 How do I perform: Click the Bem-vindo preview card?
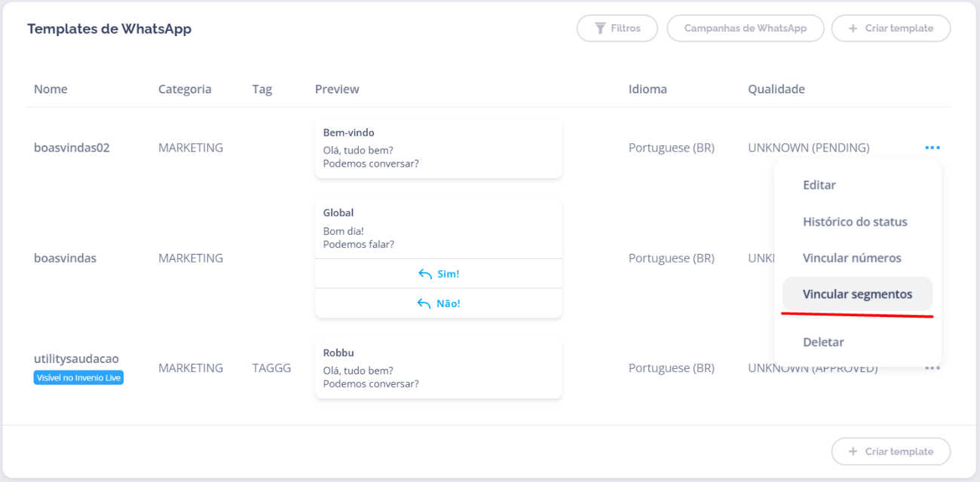pyautogui.click(x=438, y=148)
